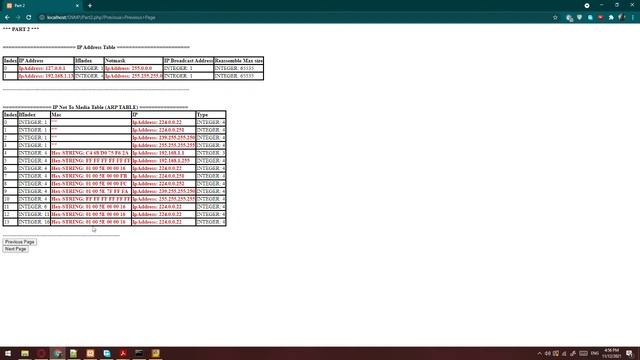The width and height of the screenshot is (640, 360).
Task: Open the black terminal taskbar icon
Action: click(x=139, y=353)
